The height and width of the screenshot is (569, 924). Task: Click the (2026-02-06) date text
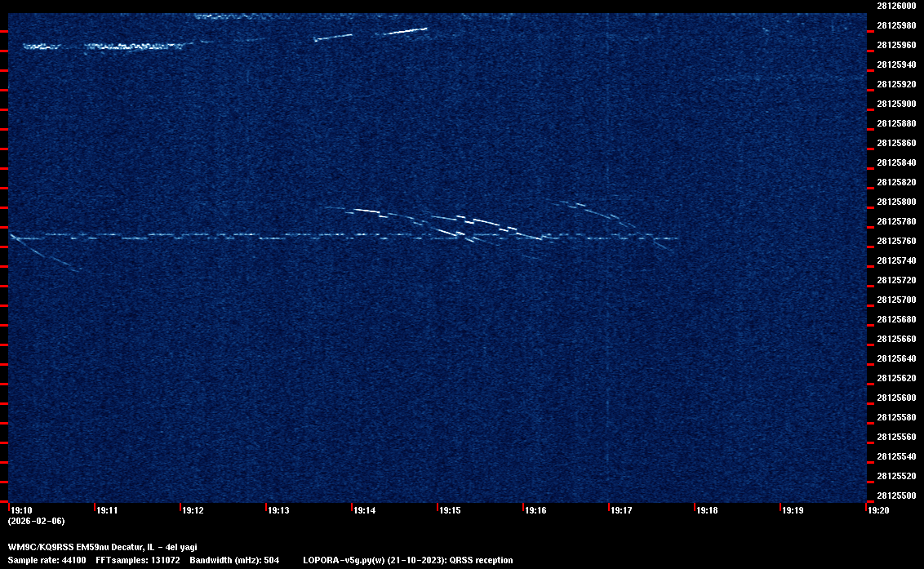[x=36, y=521]
